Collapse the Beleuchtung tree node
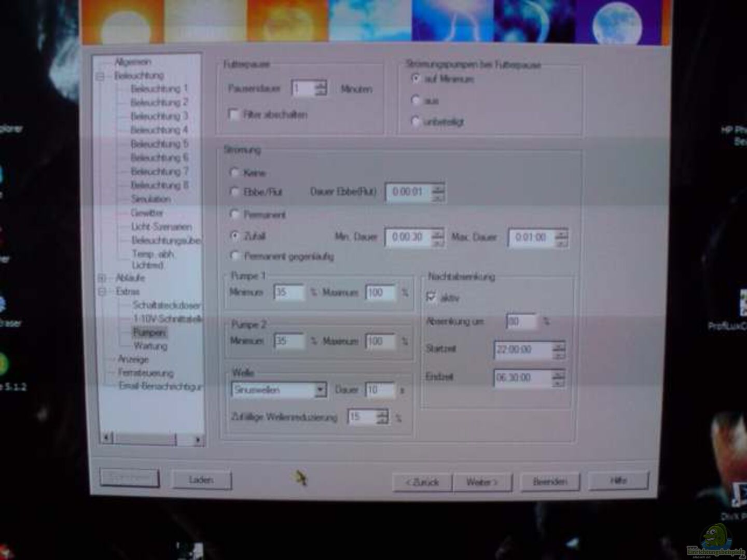The image size is (747, 560). tap(100, 76)
